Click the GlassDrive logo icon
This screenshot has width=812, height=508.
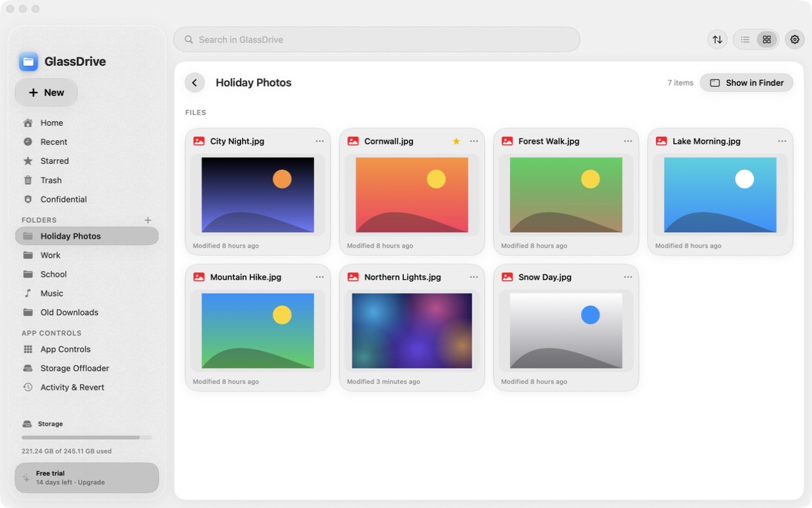[29, 62]
